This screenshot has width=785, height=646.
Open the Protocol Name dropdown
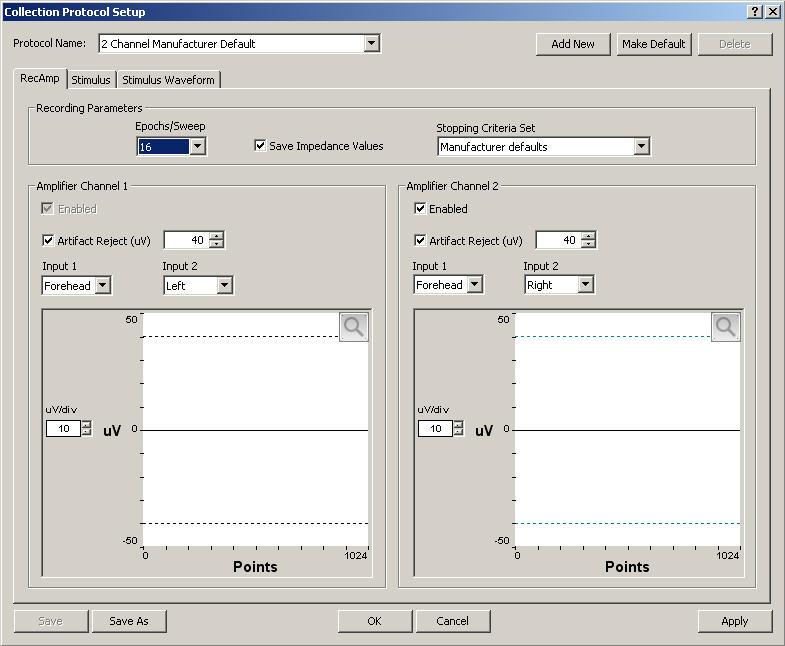(x=371, y=44)
